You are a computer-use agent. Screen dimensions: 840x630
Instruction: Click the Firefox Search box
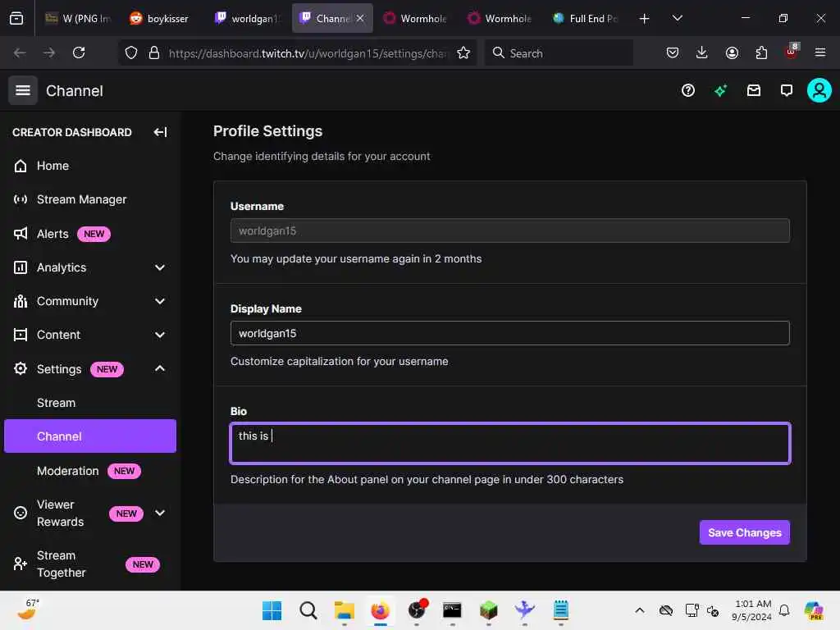[559, 52]
